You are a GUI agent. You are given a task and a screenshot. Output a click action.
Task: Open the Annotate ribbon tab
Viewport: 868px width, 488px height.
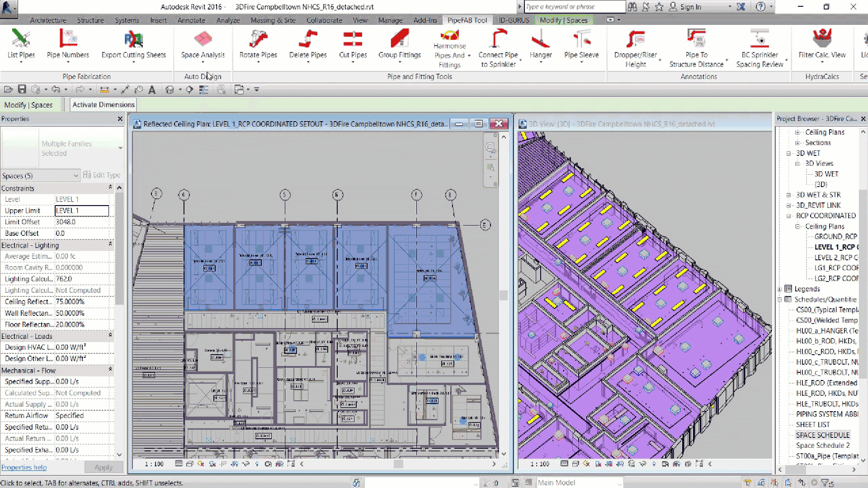(x=191, y=20)
